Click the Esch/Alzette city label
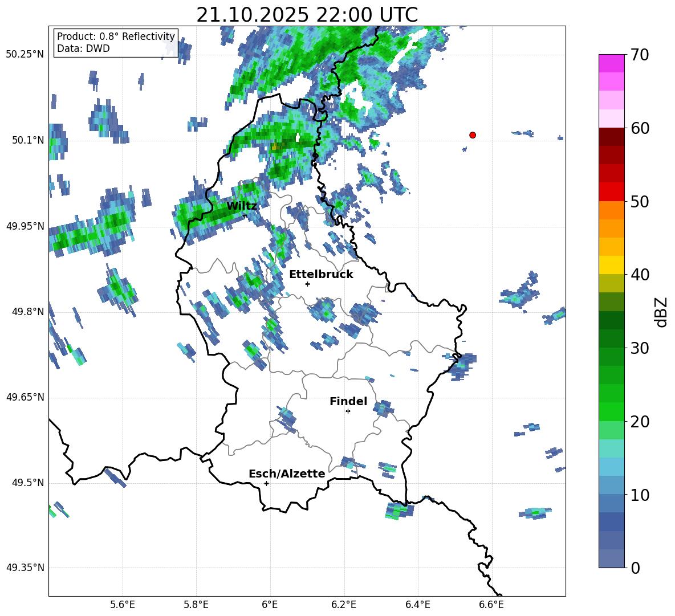This screenshot has width=675, height=616. (287, 474)
